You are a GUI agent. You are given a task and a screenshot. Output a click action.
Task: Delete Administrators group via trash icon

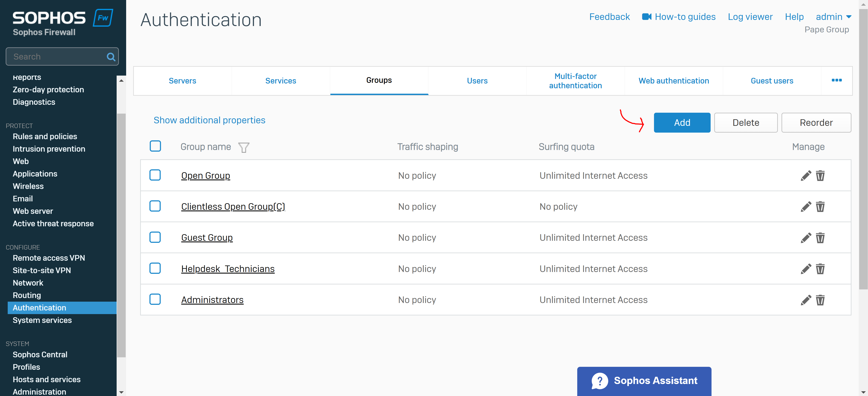point(820,300)
